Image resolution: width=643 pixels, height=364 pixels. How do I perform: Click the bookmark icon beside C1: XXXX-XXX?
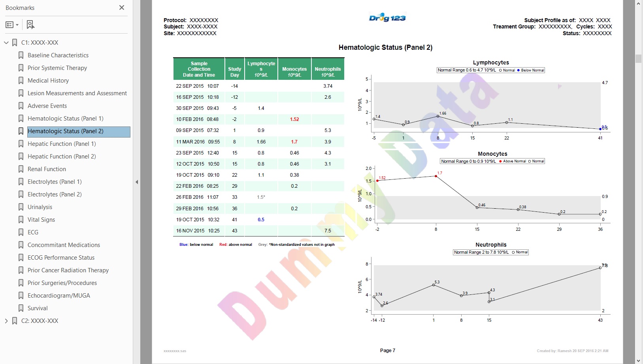[15, 42]
